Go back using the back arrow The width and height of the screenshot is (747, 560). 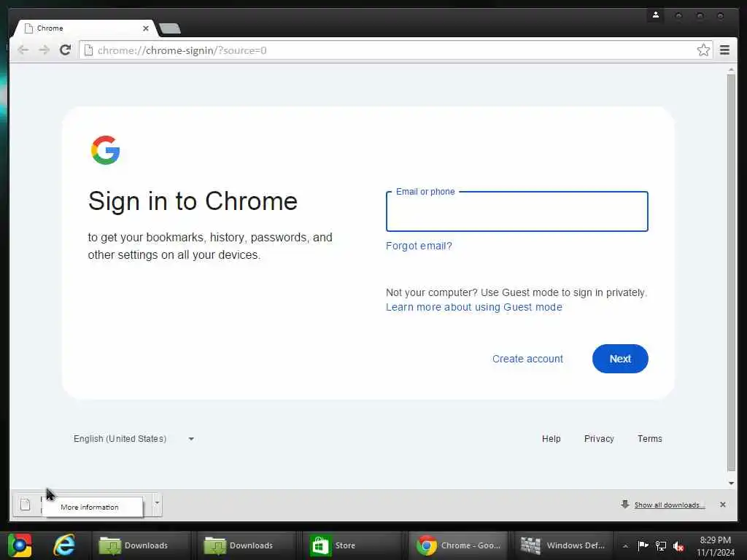point(23,50)
